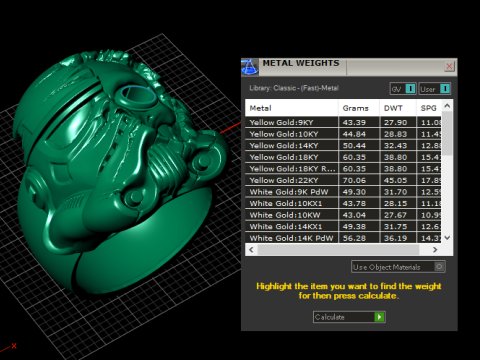Viewport: 480px width, 360px height.
Task: Close the Metal Weights dialog
Action: (x=449, y=66)
